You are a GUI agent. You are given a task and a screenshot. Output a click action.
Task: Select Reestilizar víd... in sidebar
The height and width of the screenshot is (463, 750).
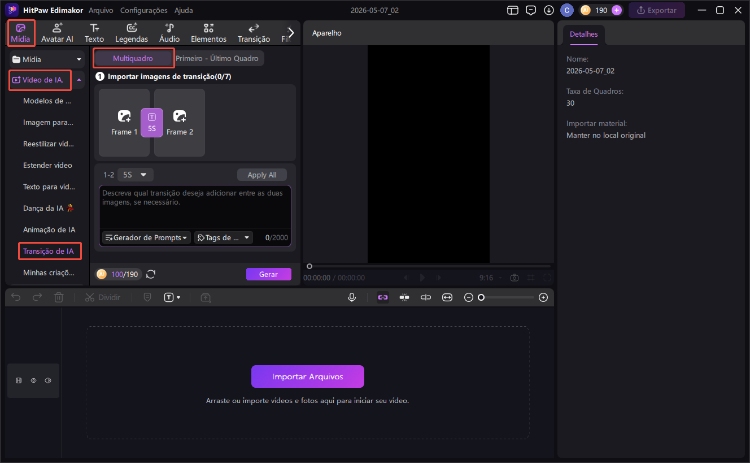[48, 143]
